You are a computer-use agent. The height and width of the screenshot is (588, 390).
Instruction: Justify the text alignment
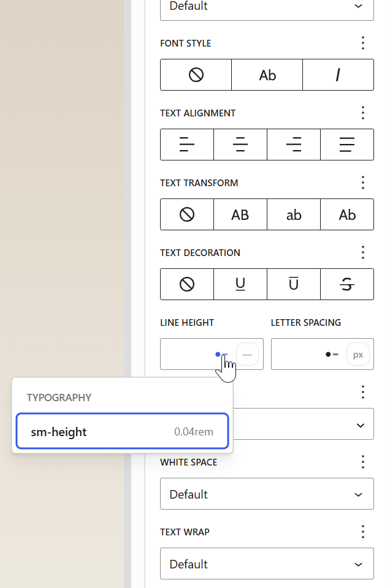coord(347,145)
